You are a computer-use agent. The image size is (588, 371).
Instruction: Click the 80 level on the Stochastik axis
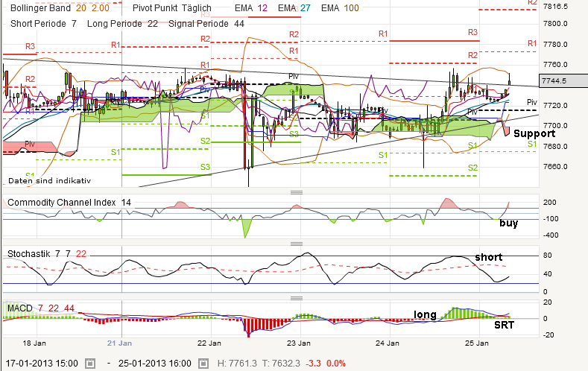coord(548,256)
